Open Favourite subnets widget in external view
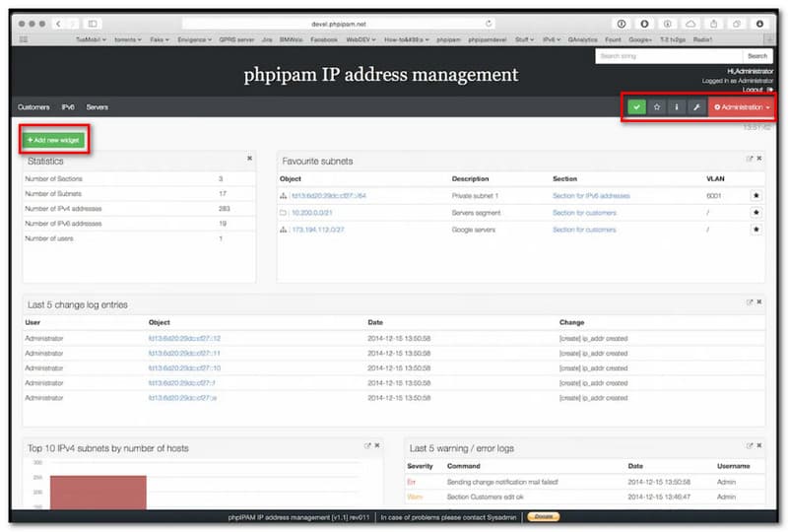Viewport: 788px width, 532px height. 750,159
